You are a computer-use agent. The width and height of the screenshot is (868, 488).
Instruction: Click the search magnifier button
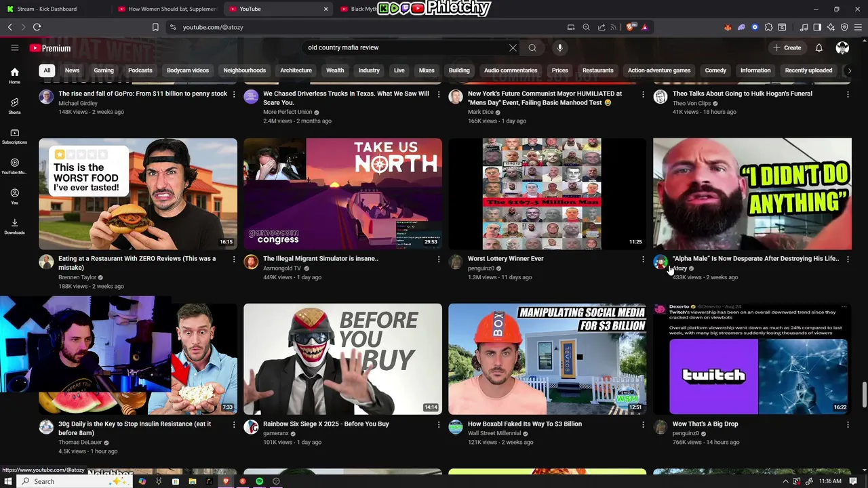point(532,47)
